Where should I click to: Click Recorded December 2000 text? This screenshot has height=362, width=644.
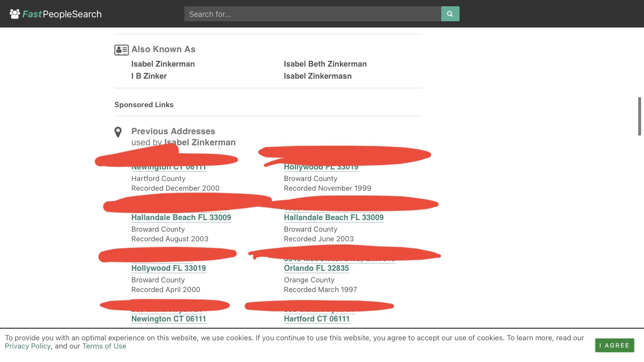(175, 188)
